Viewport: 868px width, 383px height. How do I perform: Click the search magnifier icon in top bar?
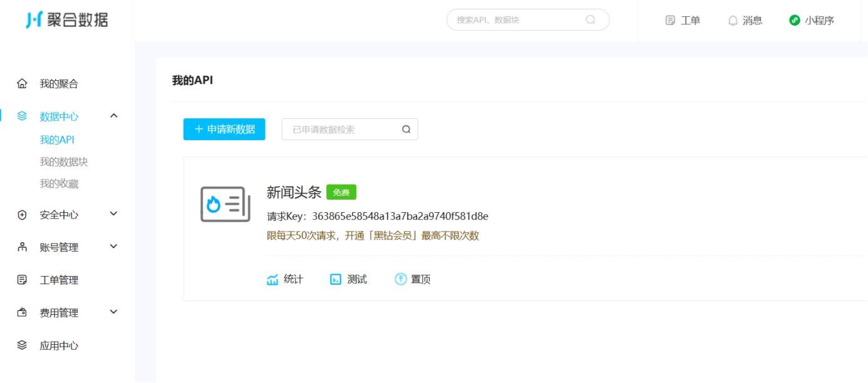(x=591, y=19)
